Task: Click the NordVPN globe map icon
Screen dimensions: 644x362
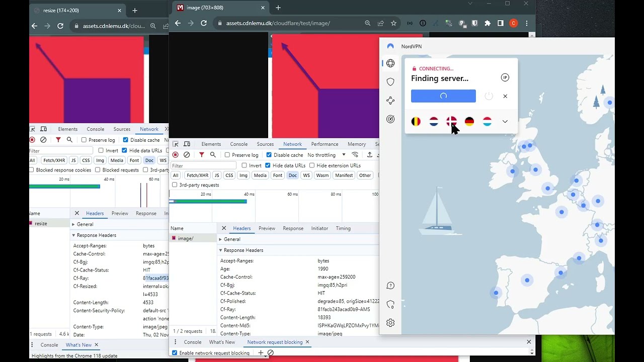Action: pyautogui.click(x=390, y=63)
